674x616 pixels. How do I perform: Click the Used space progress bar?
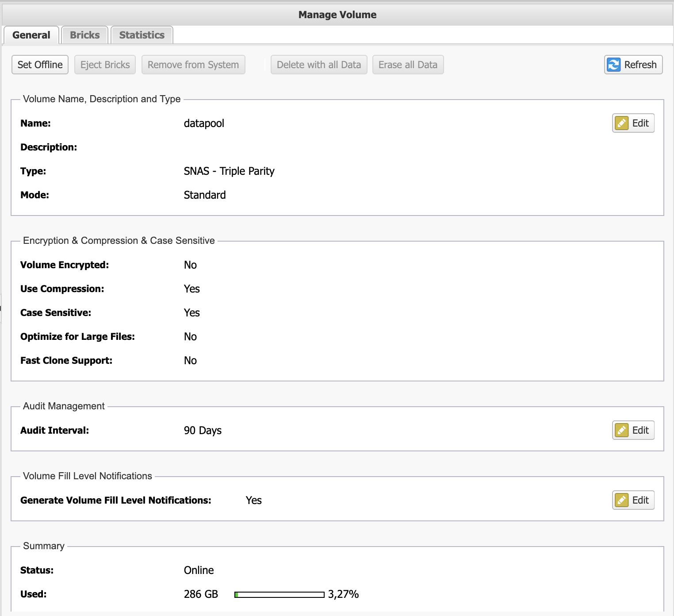pos(279,595)
